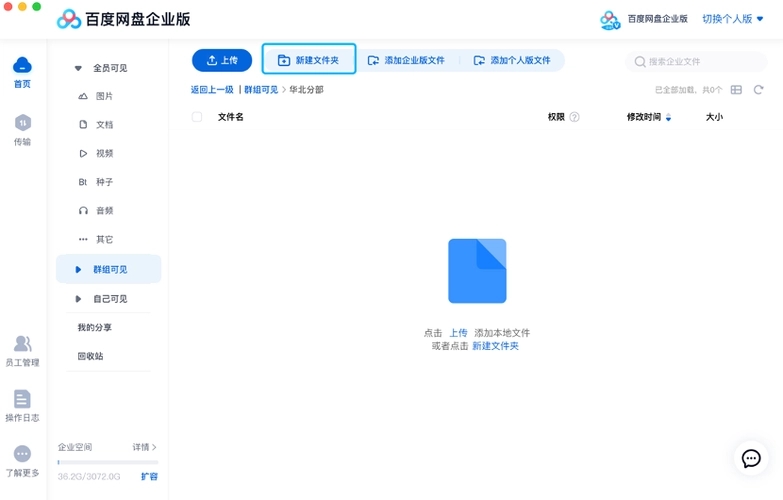
Task: Open the 了解更多 learn more icon
Action: pos(22,454)
